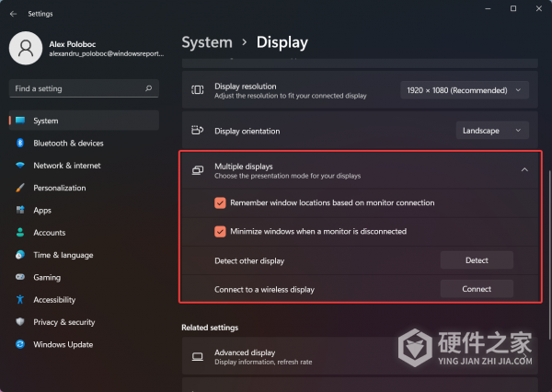This screenshot has width=552, height=392.
Task: Uncheck Minimize windows when monitor disconnected
Action: 220,231
